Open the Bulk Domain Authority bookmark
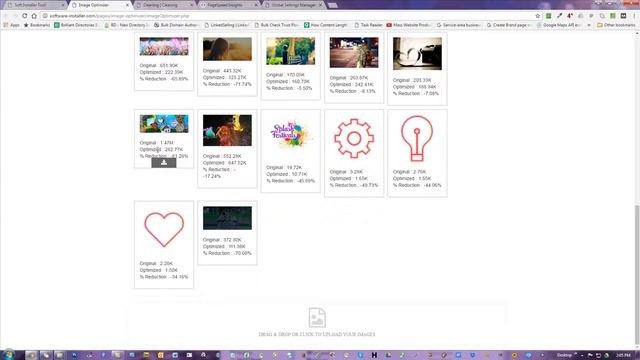This screenshot has width=640, height=360. (x=176, y=25)
